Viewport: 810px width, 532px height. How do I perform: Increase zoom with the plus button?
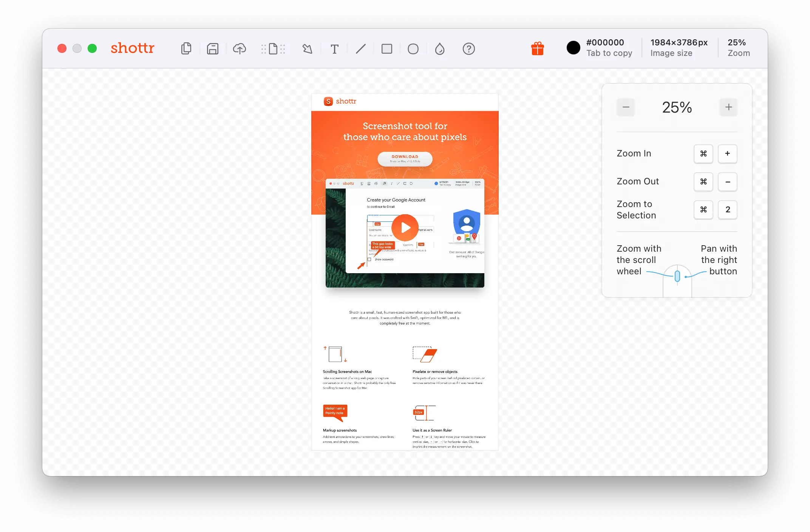coord(728,107)
